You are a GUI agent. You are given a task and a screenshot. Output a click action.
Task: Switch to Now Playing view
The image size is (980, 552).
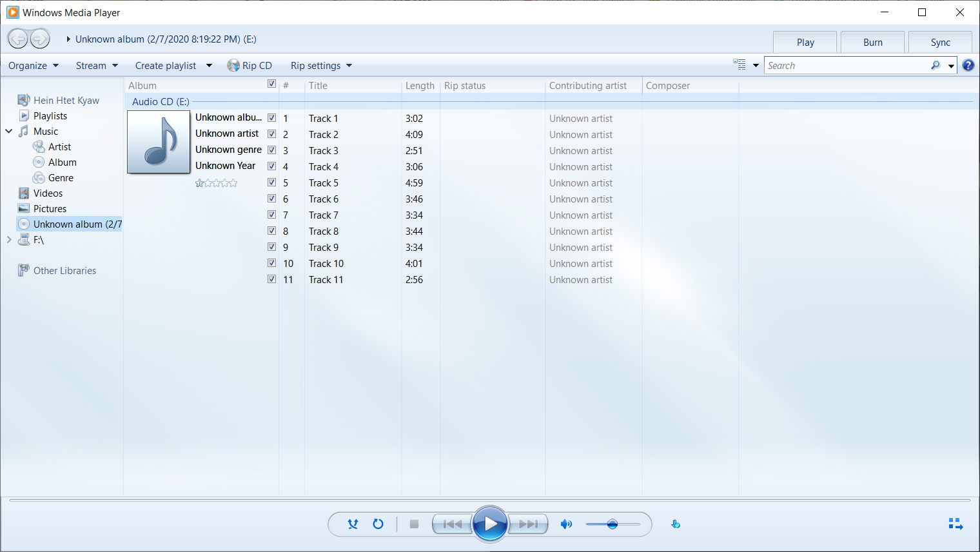tap(955, 524)
